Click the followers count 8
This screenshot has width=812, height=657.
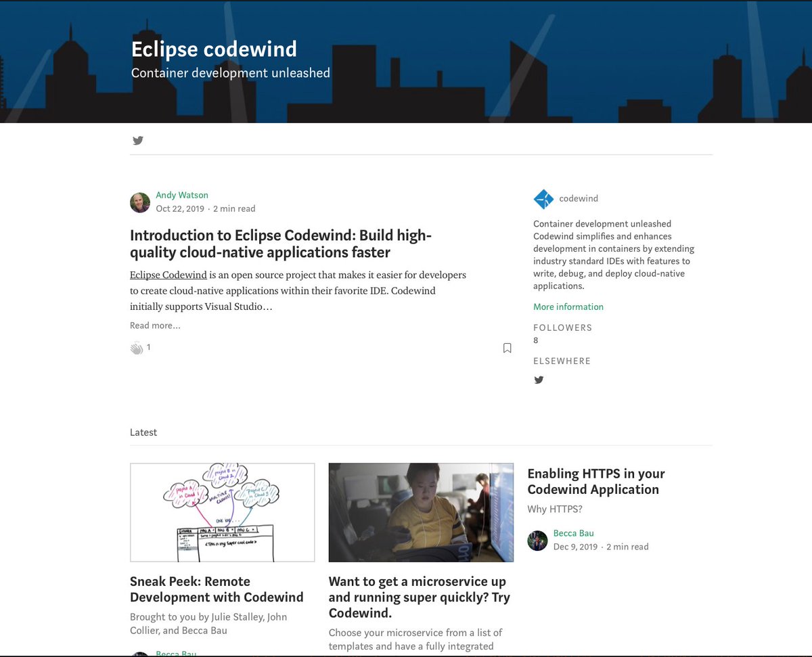click(536, 340)
